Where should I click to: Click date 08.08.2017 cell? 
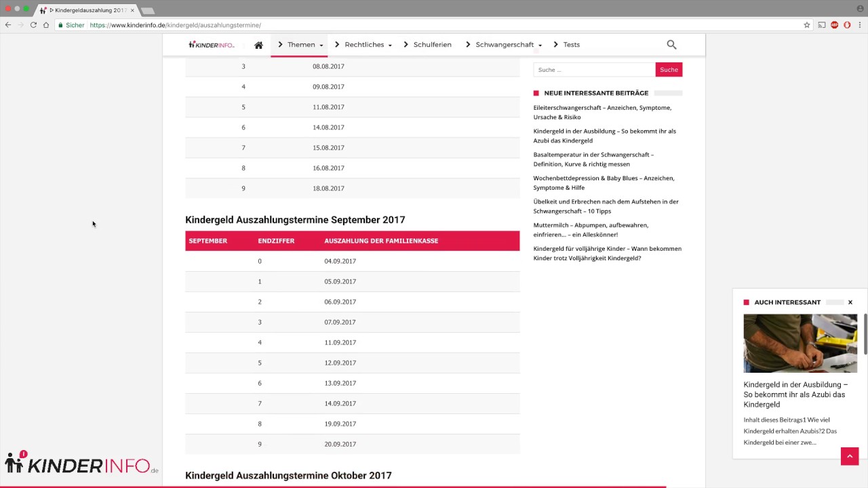[328, 66]
